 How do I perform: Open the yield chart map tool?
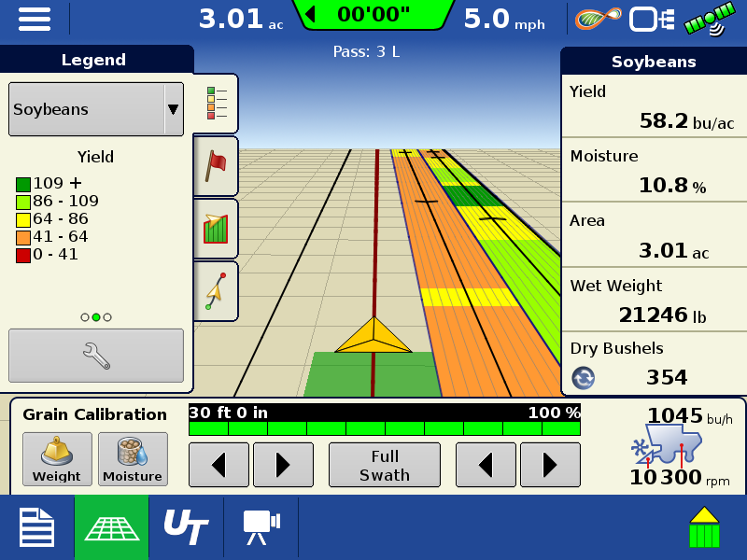(x=214, y=229)
